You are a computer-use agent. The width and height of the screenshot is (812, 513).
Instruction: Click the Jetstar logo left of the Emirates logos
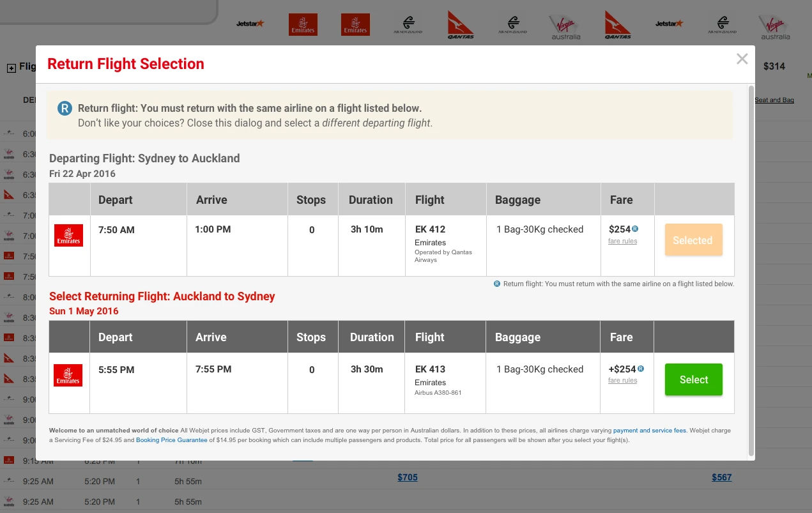pos(250,24)
